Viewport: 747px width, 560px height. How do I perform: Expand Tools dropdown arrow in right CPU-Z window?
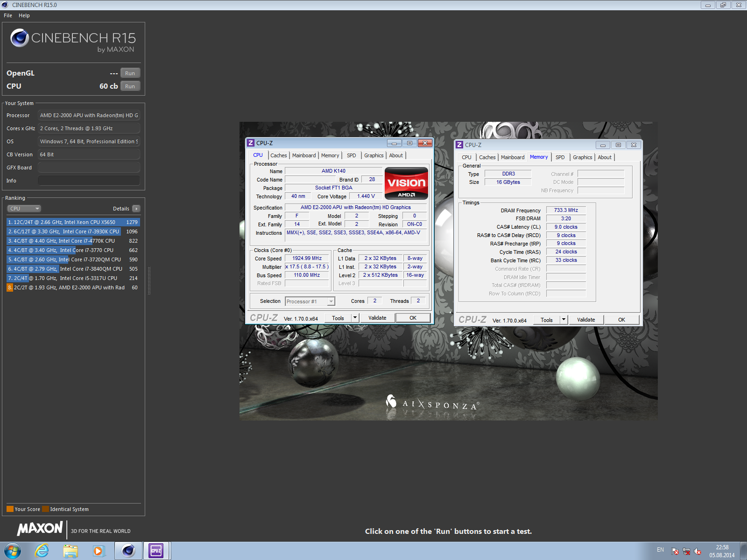(564, 320)
